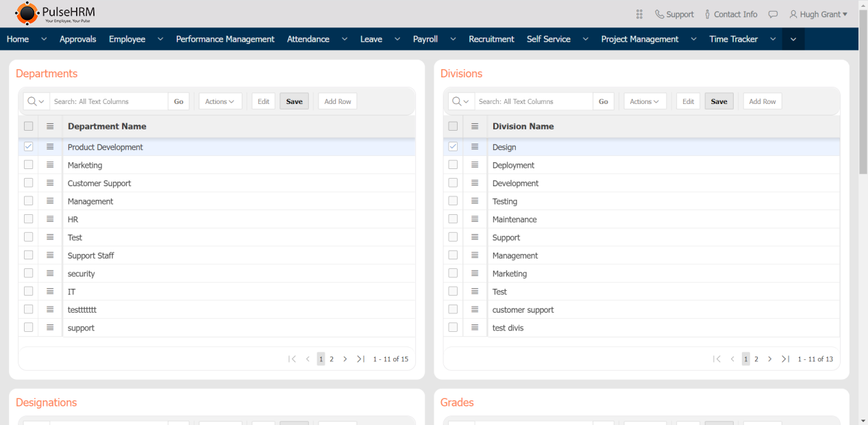Screen dimensions: 868x425
Task: Open Hugh Grant user menu
Action: pyautogui.click(x=818, y=14)
